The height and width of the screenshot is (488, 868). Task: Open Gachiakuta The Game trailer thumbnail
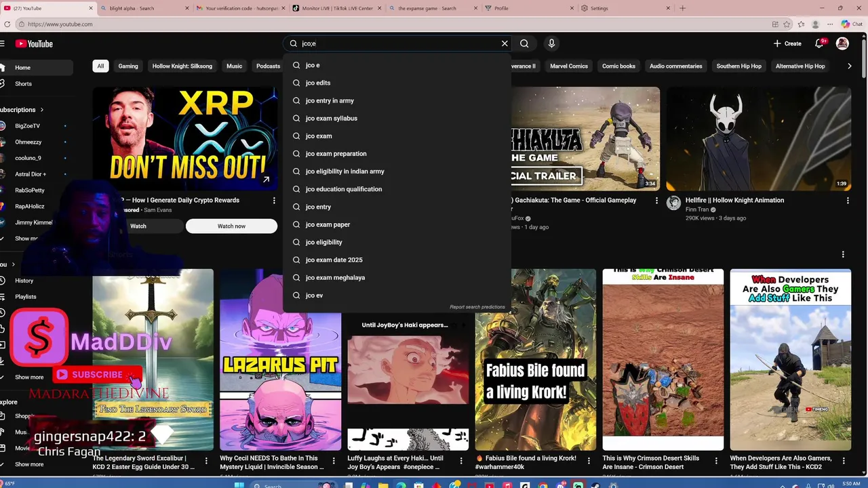[585, 139]
